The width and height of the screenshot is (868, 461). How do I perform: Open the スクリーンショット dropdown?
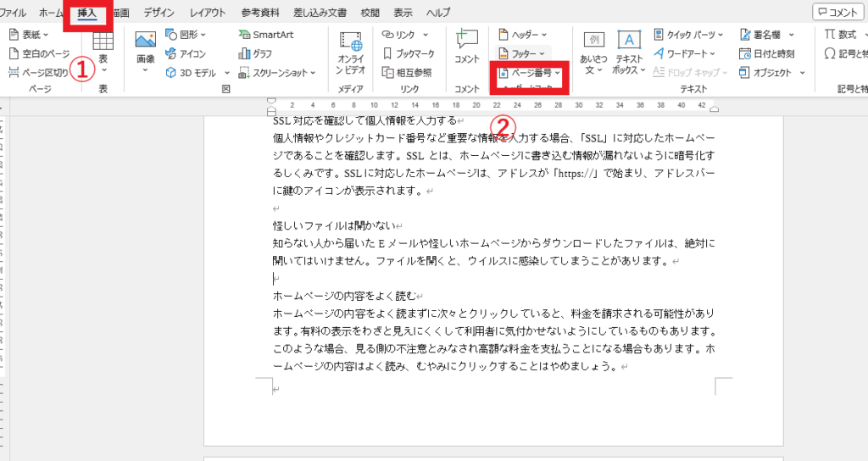[x=277, y=73]
